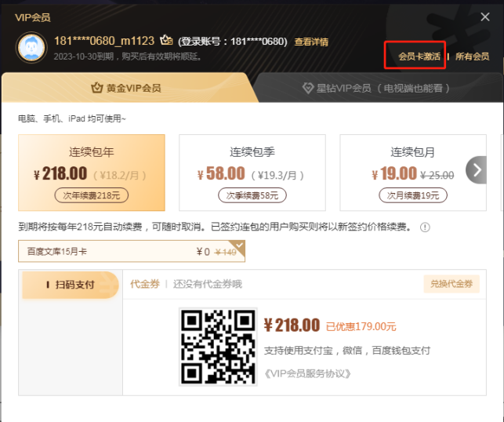Open 查看详情 account details link
Screen dimensions: 504x422
[x=311, y=42]
